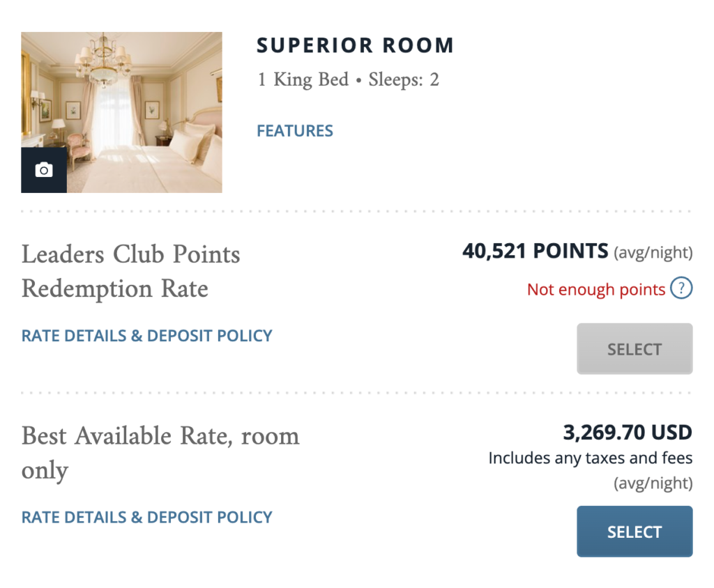Select the Best Available Rate blue button

pos(635,532)
